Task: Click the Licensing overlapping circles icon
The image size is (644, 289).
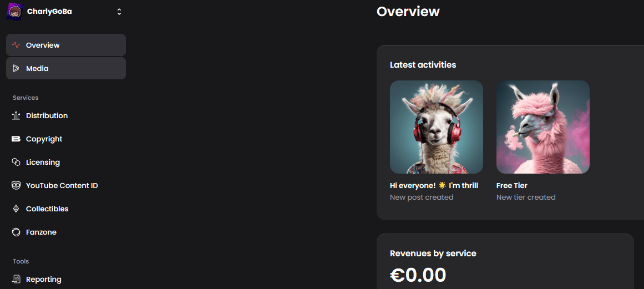Action: click(x=16, y=162)
